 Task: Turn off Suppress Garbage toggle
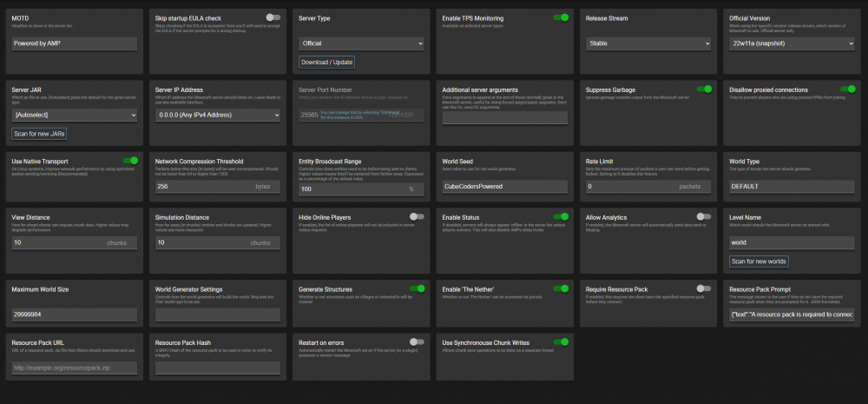(704, 89)
